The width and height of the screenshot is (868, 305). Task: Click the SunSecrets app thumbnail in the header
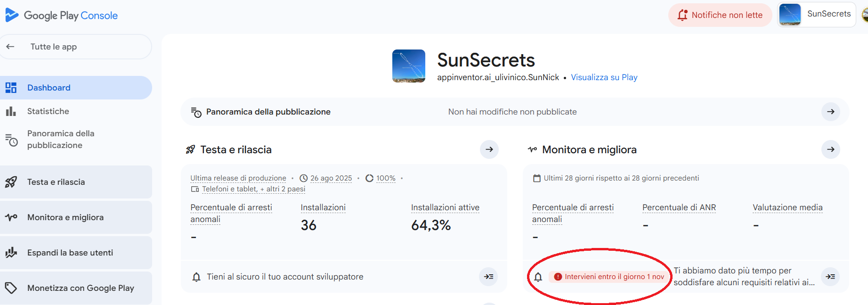click(408, 66)
